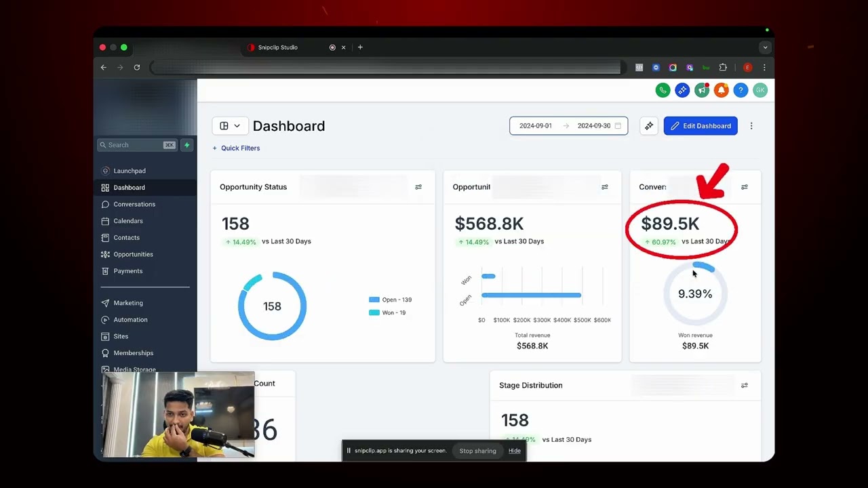
Task: Click the calendar icon in date range
Action: tap(618, 126)
